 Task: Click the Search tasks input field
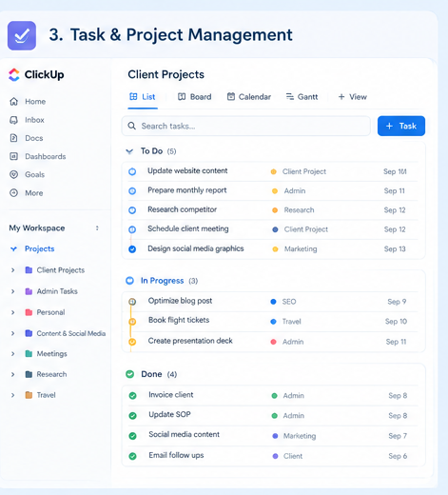[246, 126]
